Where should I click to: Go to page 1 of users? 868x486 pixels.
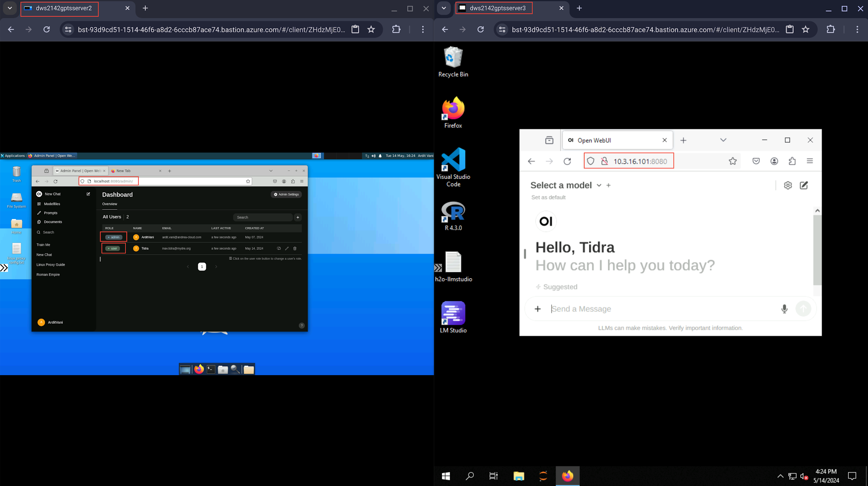[x=202, y=267]
